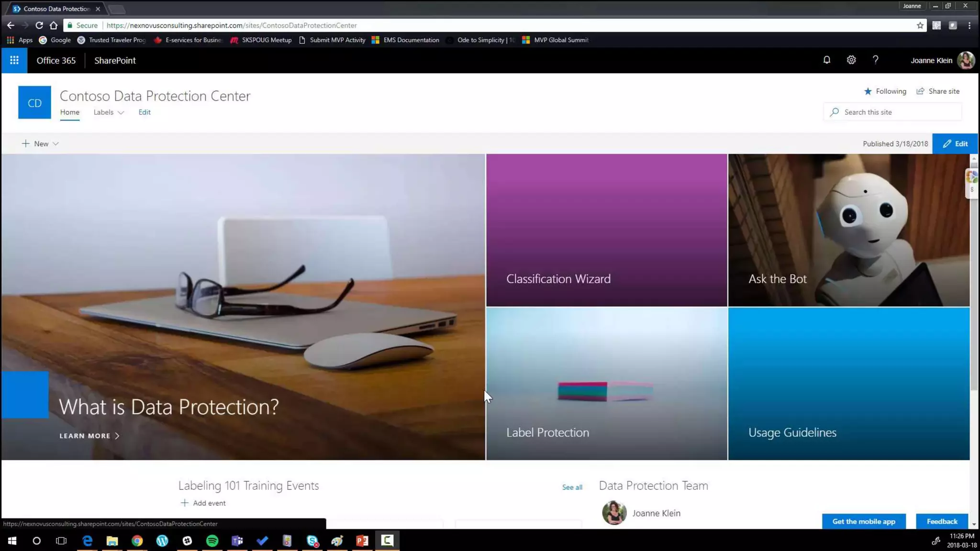Click Share site
The height and width of the screenshot is (551, 980).
(x=938, y=91)
